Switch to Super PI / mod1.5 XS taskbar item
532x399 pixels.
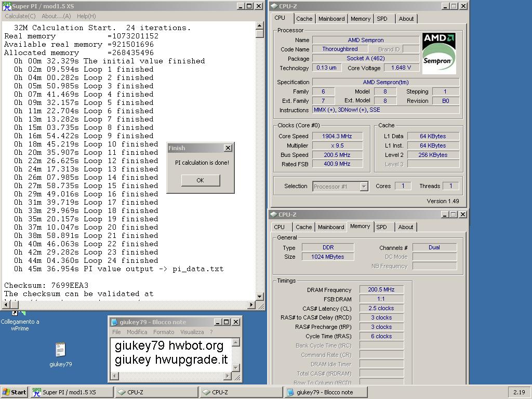[x=72, y=392]
